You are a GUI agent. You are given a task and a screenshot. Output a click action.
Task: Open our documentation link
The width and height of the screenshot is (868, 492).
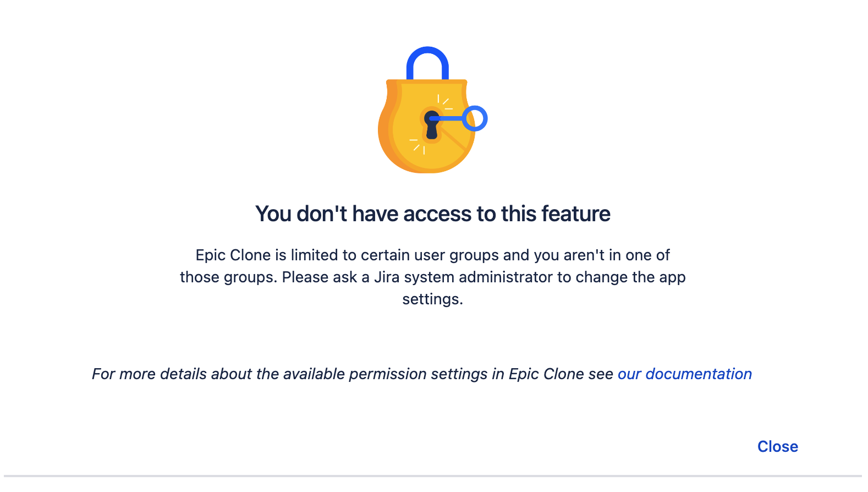click(x=684, y=374)
